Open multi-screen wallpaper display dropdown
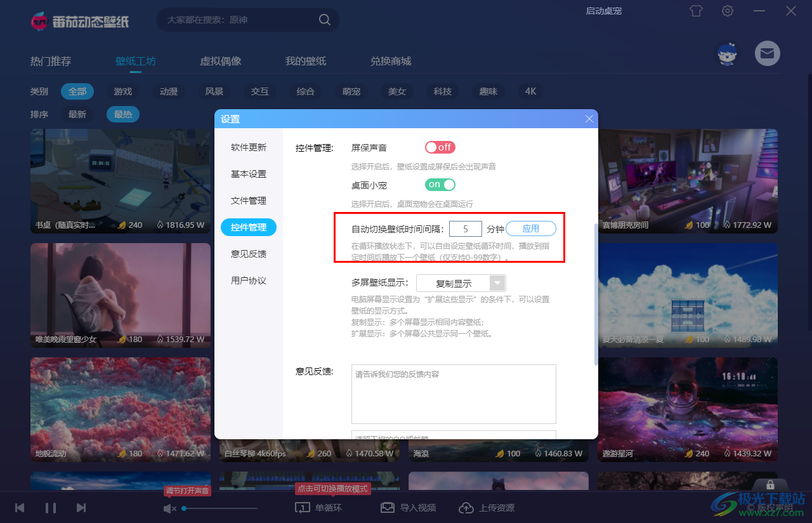The image size is (812, 523). 461,283
